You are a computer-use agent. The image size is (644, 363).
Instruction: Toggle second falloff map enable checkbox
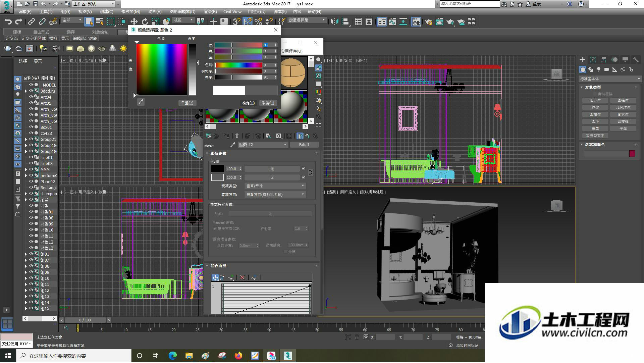click(x=304, y=177)
